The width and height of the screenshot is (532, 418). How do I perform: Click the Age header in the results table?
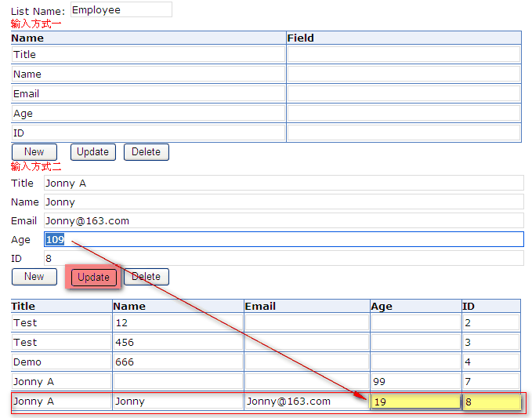pyautogui.click(x=416, y=306)
